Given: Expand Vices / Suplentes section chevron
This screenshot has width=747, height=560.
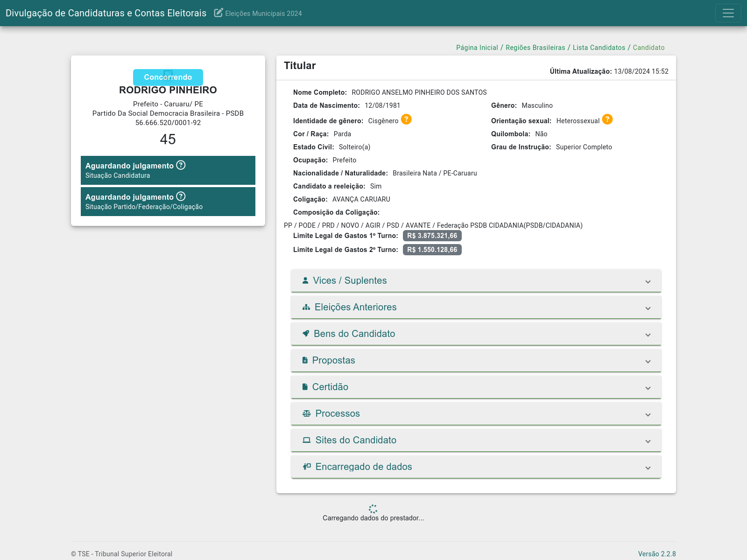Looking at the screenshot, I should 648,281.
